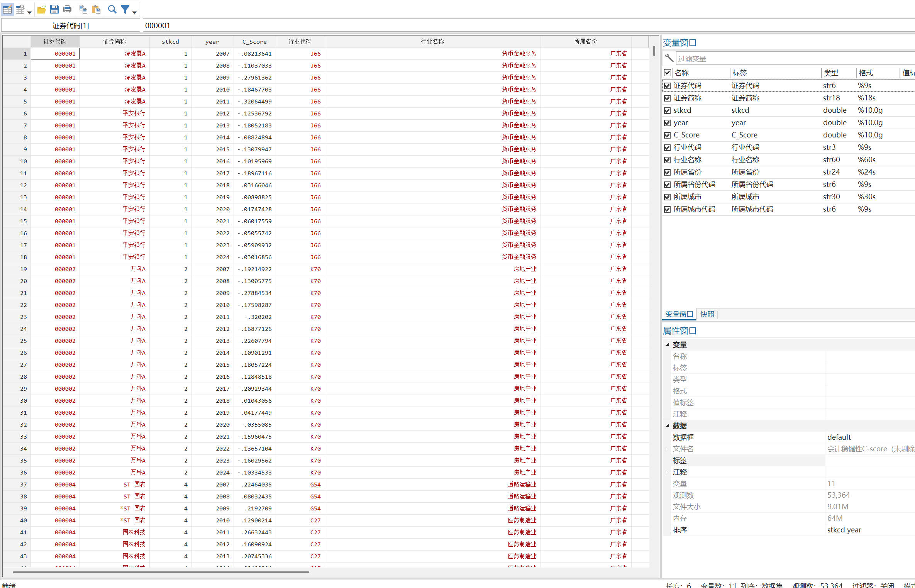Print data using the printer icon

click(67, 9)
